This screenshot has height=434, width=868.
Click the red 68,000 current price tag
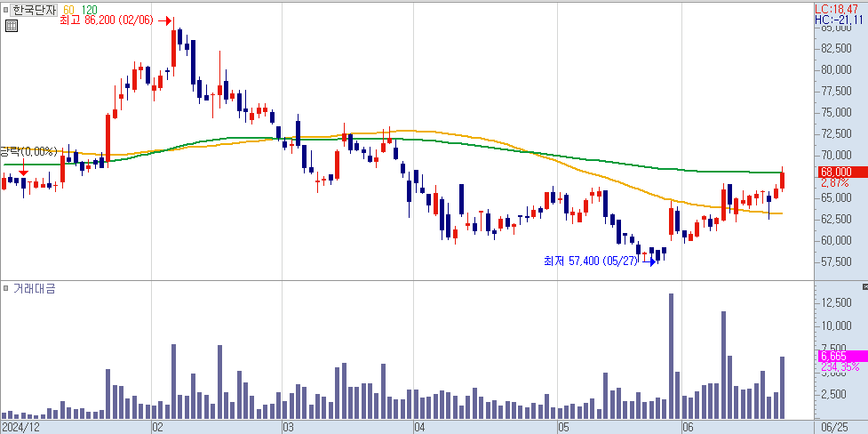pos(837,172)
